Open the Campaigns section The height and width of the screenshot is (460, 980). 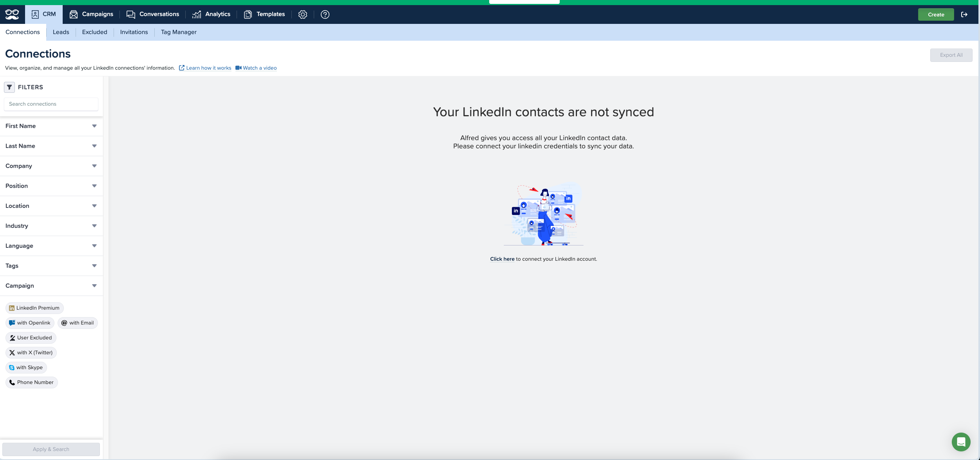(91, 14)
